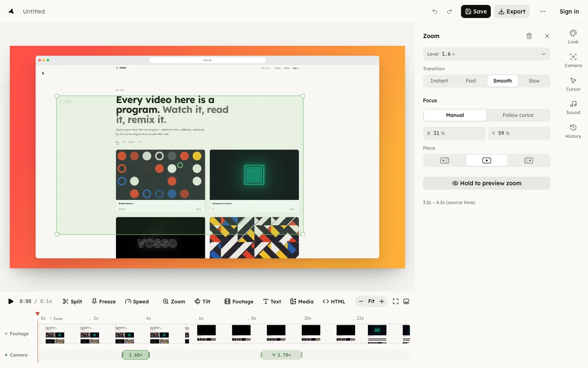Expand the zoom Level dropdown
Image resolution: width=588 pixels, height=368 pixels.
click(x=487, y=54)
